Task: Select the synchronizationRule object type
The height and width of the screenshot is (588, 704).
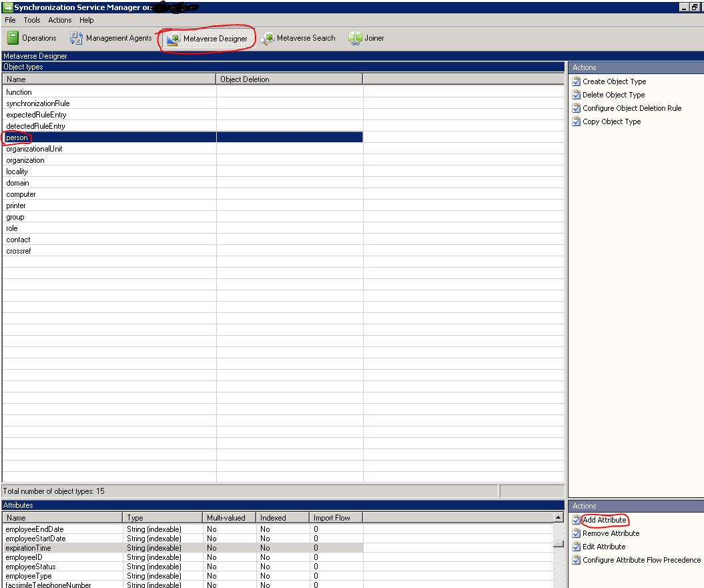Action: pos(183,103)
